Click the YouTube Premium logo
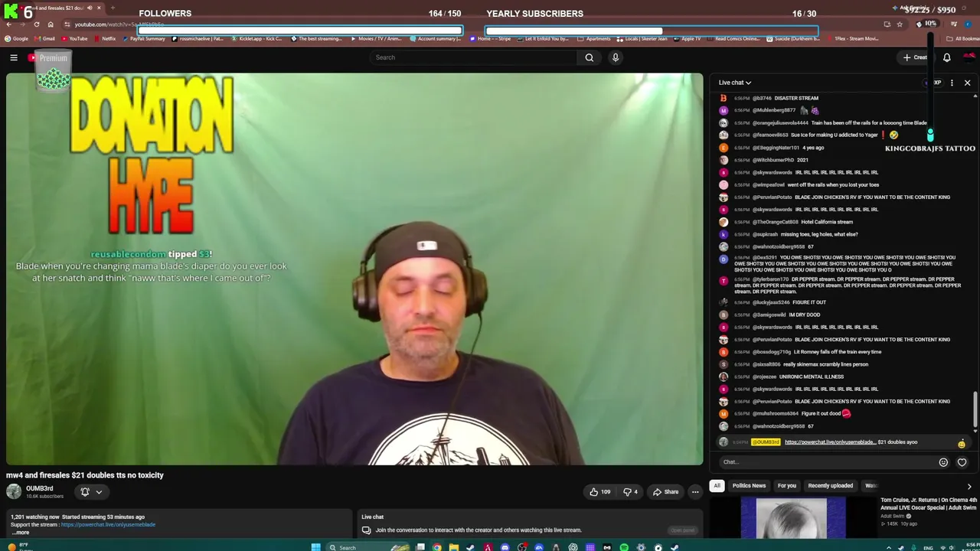This screenshot has height=551, width=980. coord(48,58)
